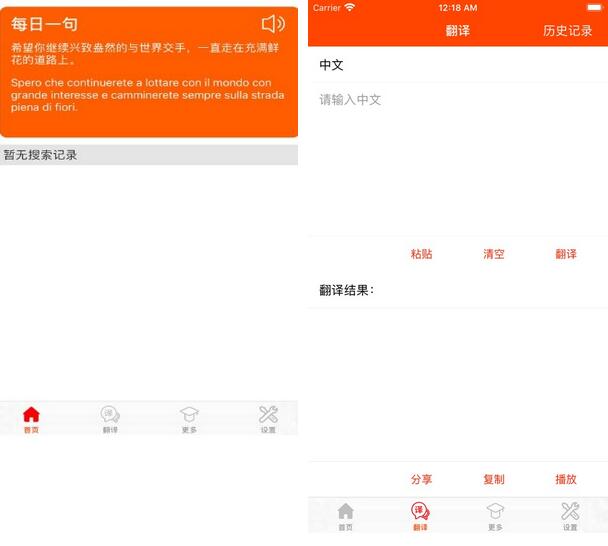This screenshot has width=608, height=546.
Task: Open the 更多 tab in left screen
Action: coord(189,419)
